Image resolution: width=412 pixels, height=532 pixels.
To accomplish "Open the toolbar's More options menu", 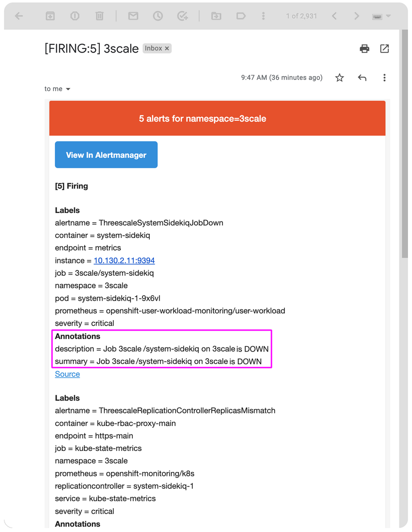I will tap(264, 16).
